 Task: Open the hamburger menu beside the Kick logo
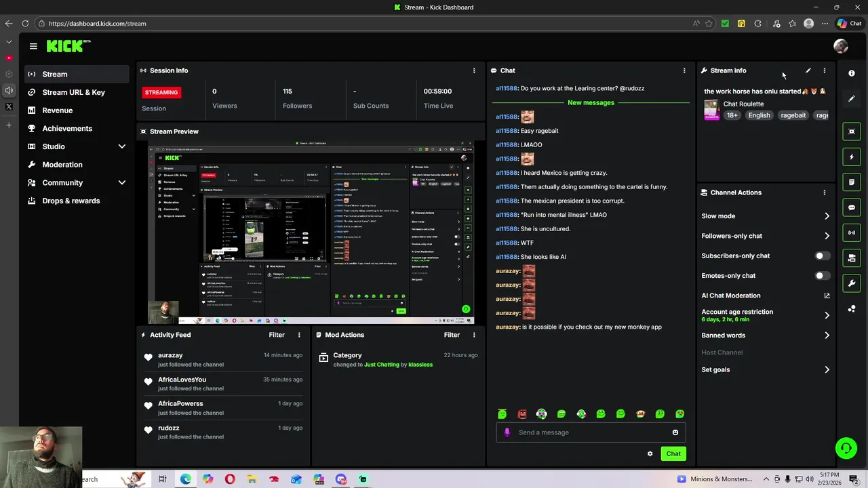[33, 46]
